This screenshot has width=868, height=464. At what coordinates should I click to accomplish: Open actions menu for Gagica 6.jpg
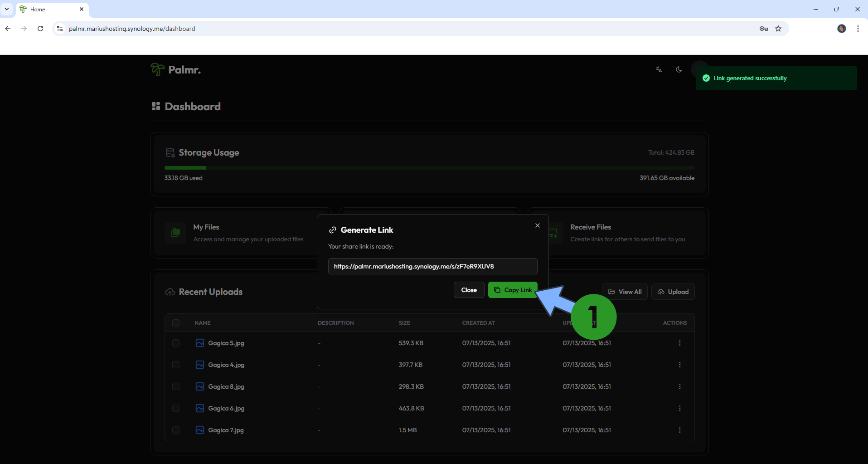(680, 408)
